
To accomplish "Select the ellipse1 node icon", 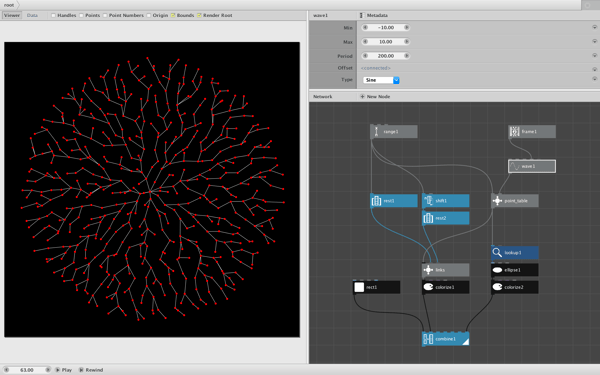I will (497, 270).
